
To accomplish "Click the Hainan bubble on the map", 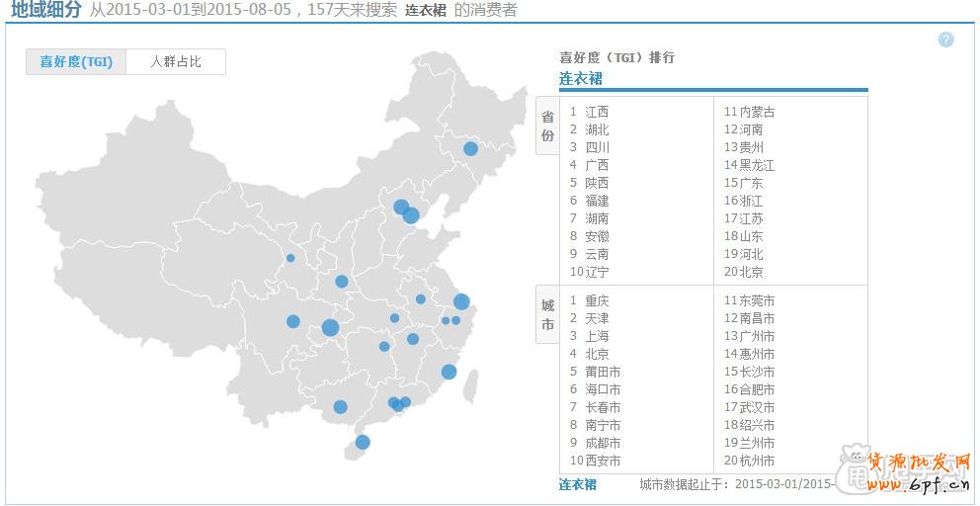I will click(x=363, y=442).
